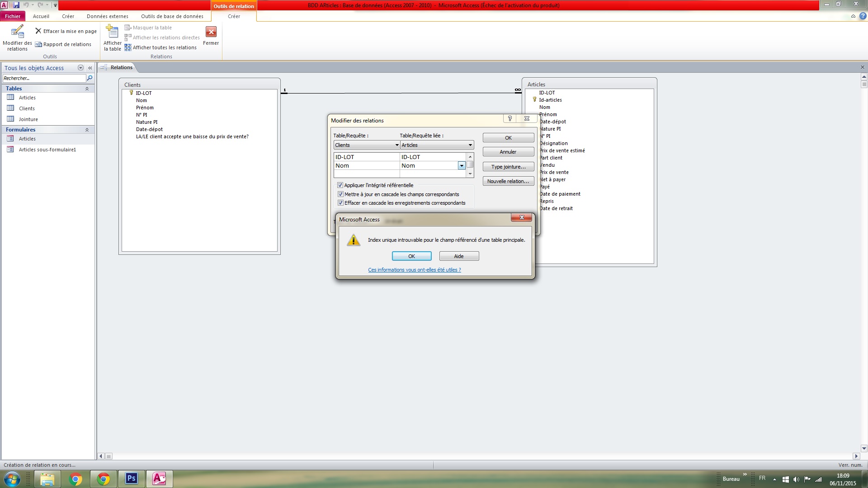Click the Type jointure button
This screenshot has width=868, height=488.
point(508,167)
